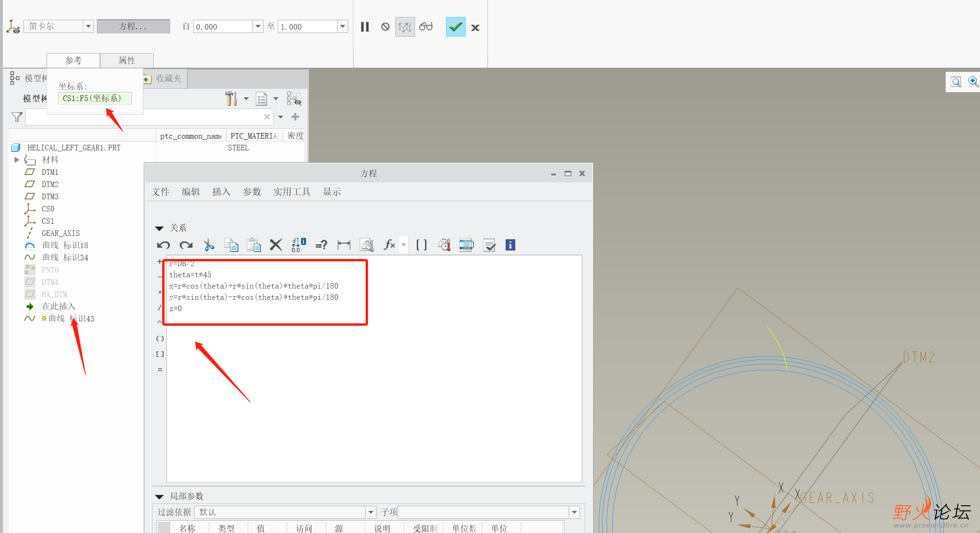980x533 pixels.
Task: Click the plus icon beside search field
Action: tap(295, 117)
